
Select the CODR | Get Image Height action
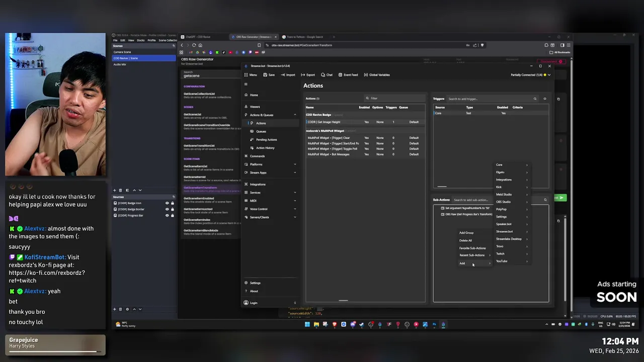[x=364, y=122]
